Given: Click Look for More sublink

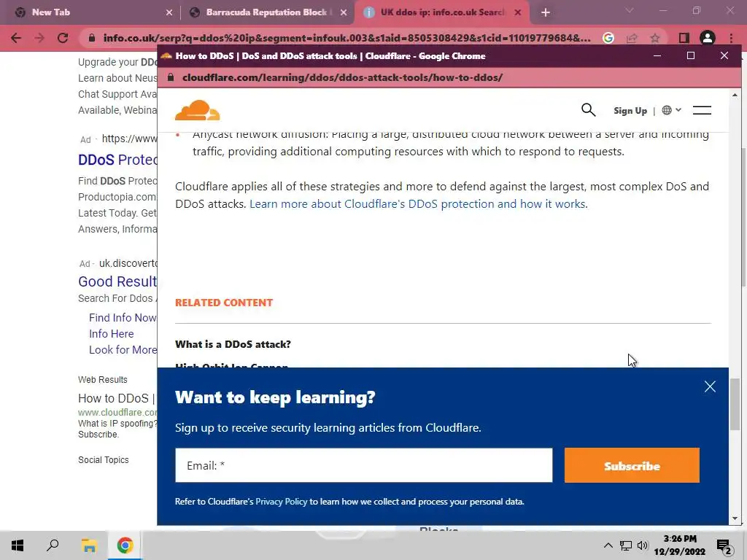Looking at the screenshot, I should [x=123, y=350].
